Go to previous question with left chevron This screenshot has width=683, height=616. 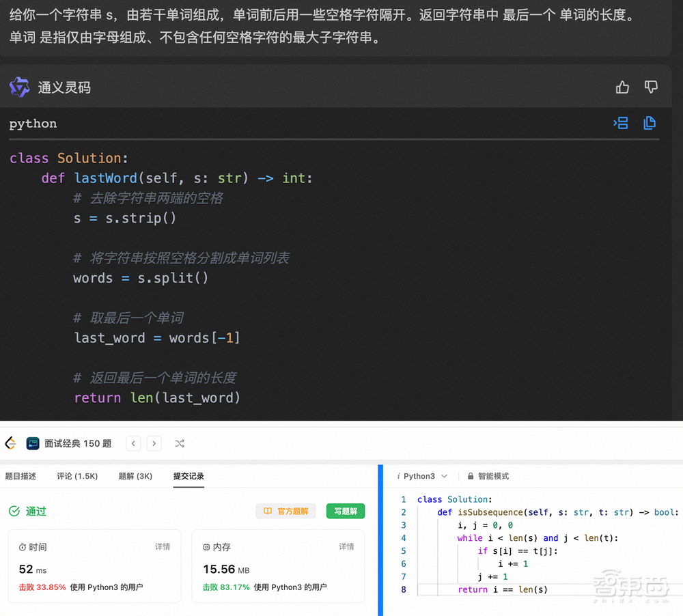tap(133, 443)
